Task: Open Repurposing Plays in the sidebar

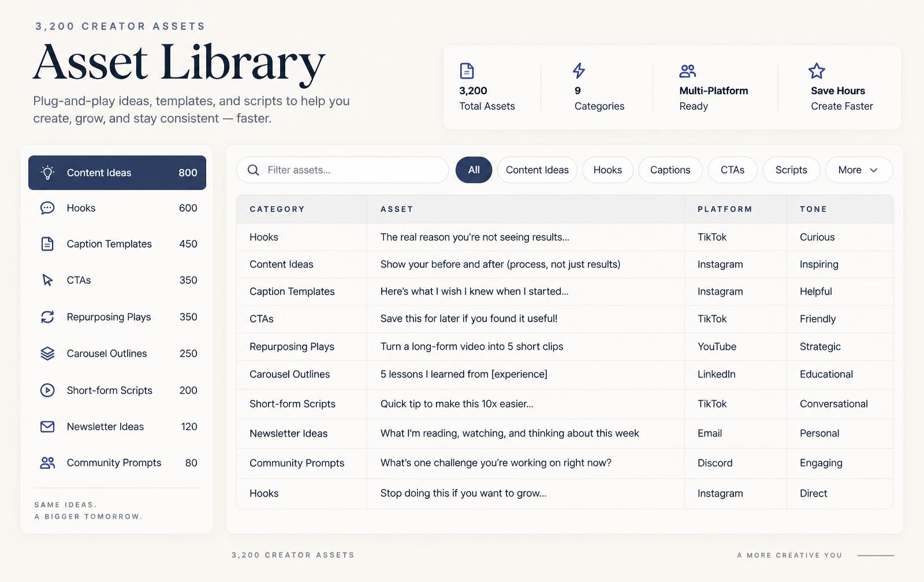Action: click(x=117, y=317)
